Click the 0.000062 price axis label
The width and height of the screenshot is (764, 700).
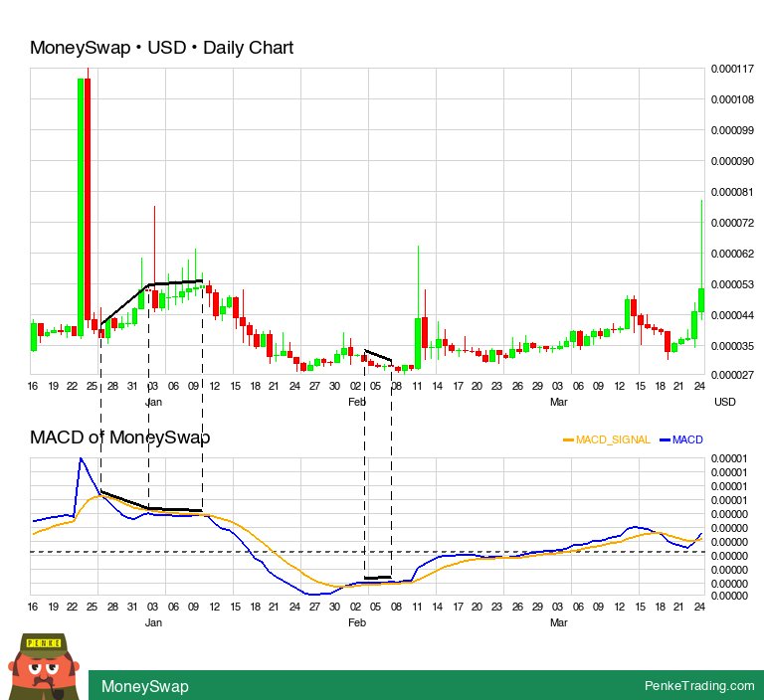tap(732, 254)
